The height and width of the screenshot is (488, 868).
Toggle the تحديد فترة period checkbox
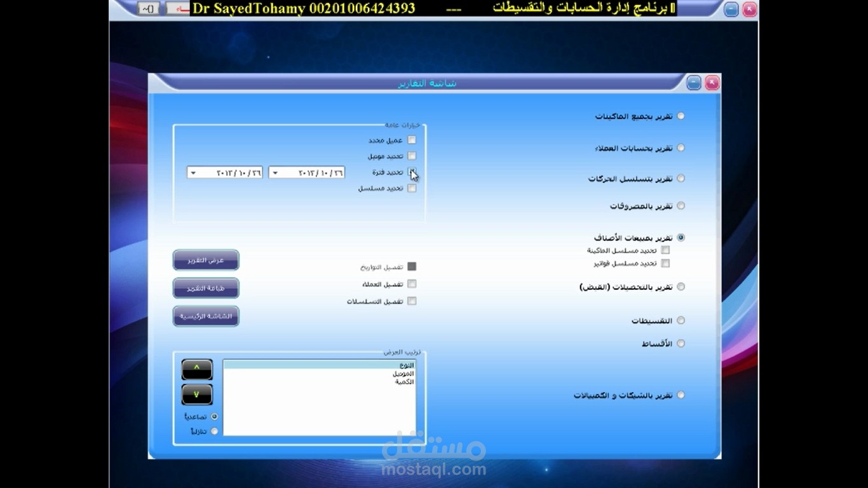click(412, 172)
